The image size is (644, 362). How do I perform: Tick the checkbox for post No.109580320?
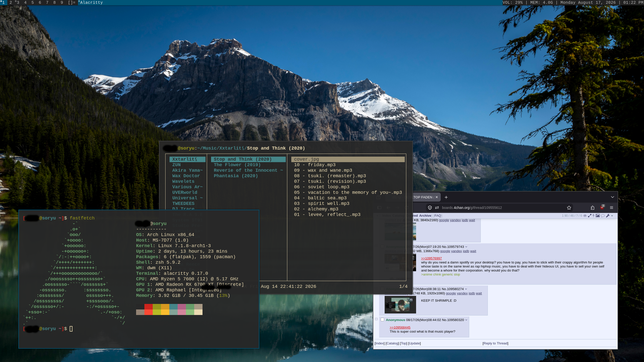coord(382,320)
